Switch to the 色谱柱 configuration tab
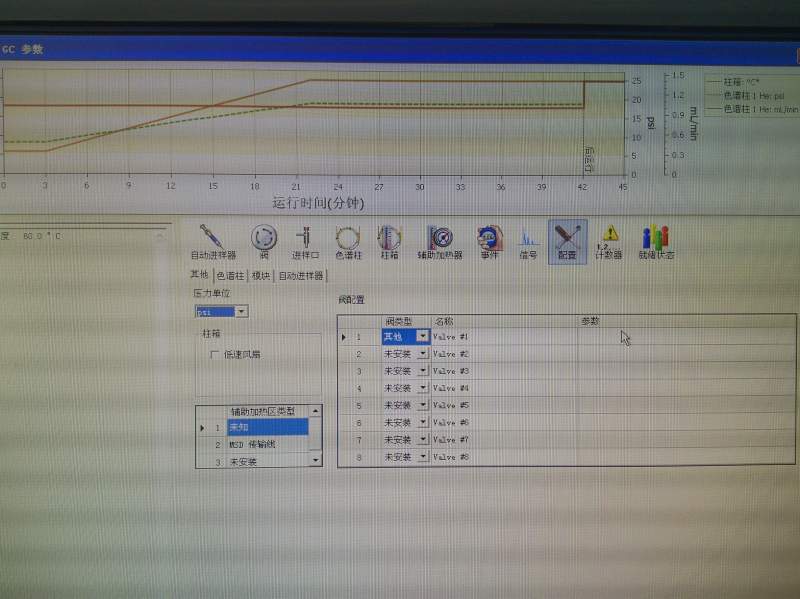This screenshot has width=800, height=599. click(x=230, y=276)
